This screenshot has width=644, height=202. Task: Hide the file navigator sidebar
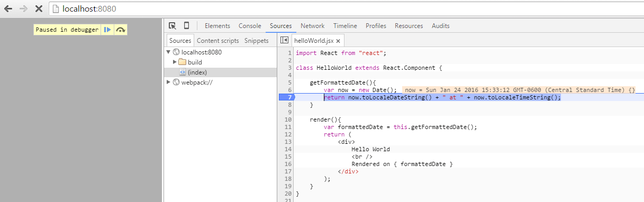tap(284, 40)
